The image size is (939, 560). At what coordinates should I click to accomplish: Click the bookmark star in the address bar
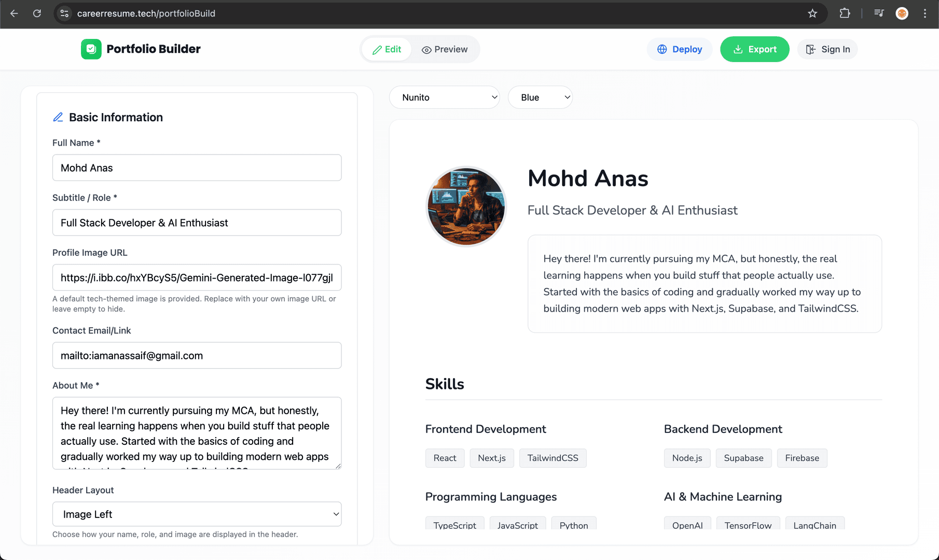point(812,13)
